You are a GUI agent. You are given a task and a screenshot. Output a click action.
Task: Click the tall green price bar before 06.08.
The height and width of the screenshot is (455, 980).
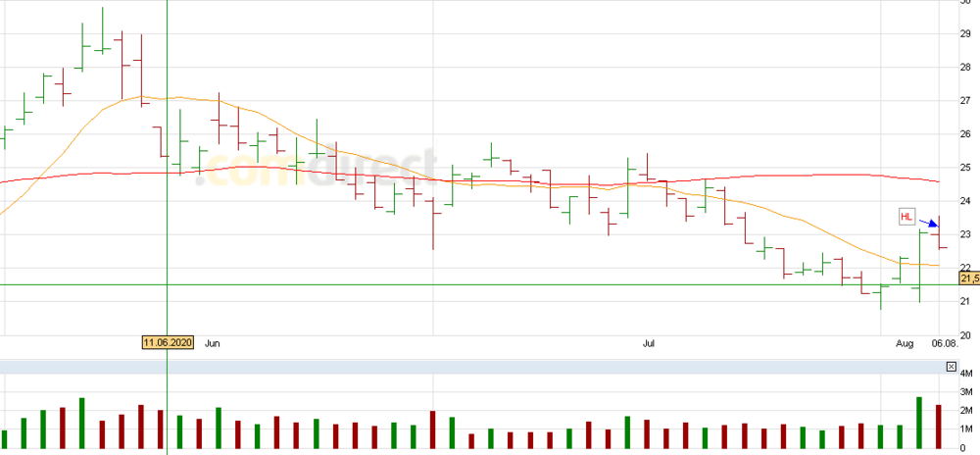click(x=919, y=265)
